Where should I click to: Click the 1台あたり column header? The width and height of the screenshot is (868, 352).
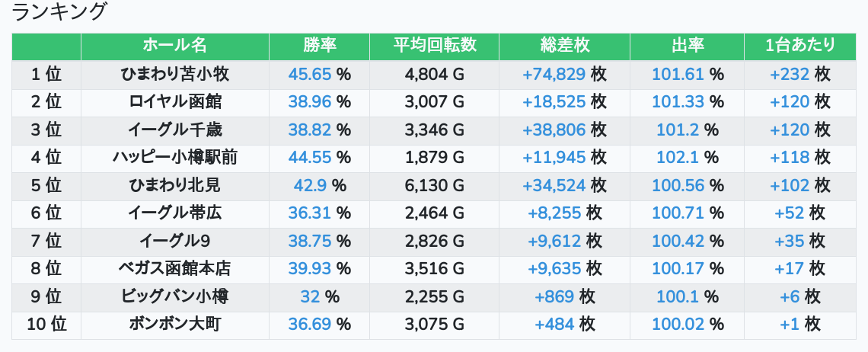[800, 46]
